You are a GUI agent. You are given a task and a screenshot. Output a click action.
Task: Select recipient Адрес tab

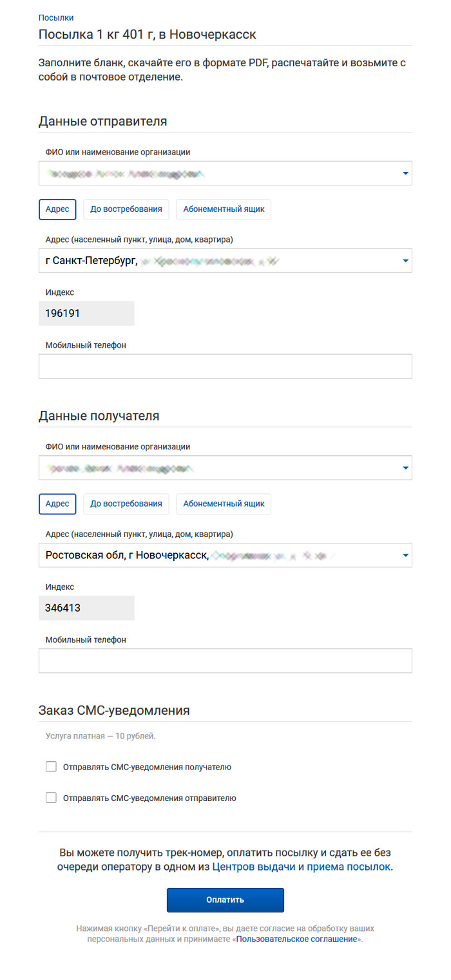57,504
